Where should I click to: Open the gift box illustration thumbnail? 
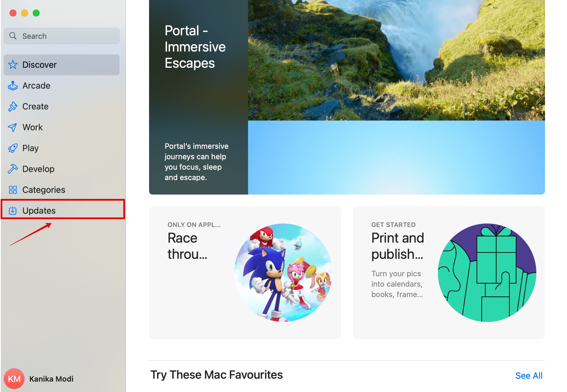click(x=487, y=272)
